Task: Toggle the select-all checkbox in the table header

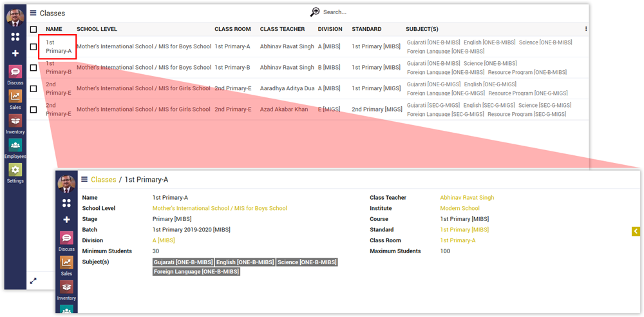Action: click(33, 29)
